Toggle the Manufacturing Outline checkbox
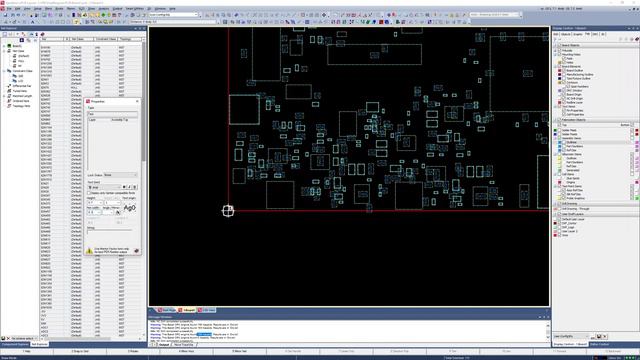The height and width of the screenshot is (360, 640). coord(564,75)
